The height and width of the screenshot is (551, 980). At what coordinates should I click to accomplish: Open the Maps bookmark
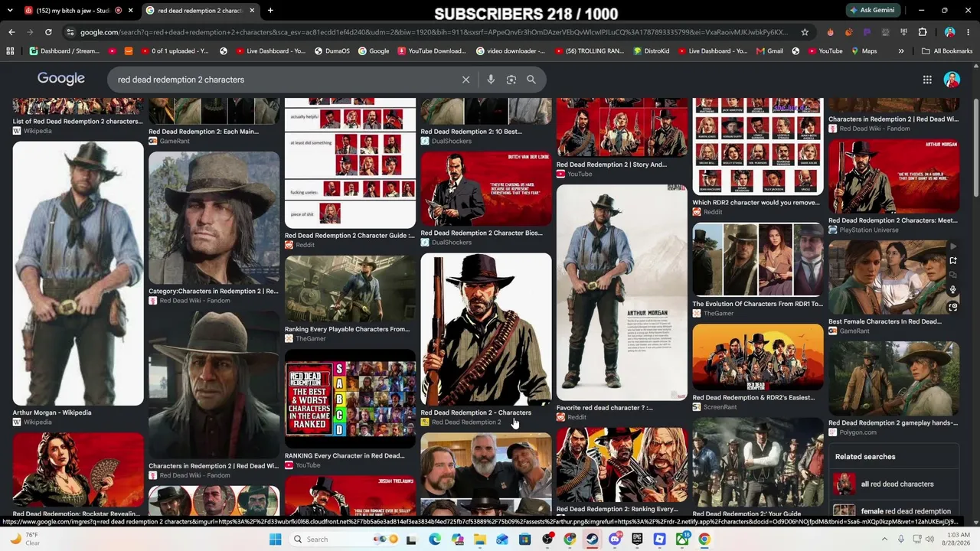coord(863,51)
